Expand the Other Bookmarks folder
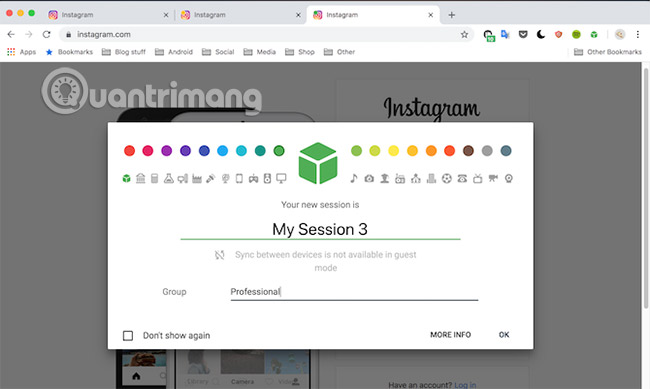This screenshot has height=389, width=650. tap(608, 52)
